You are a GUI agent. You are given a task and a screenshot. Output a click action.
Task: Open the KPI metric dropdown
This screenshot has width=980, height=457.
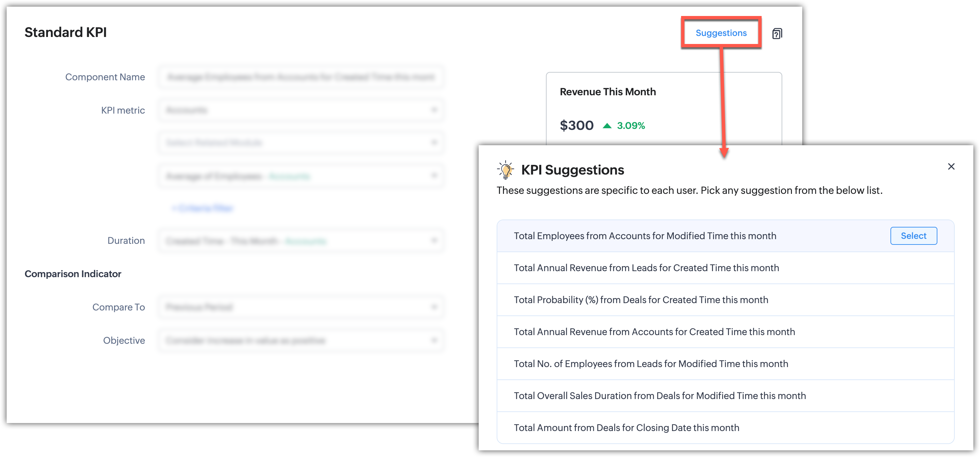click(x=301, y=110)
